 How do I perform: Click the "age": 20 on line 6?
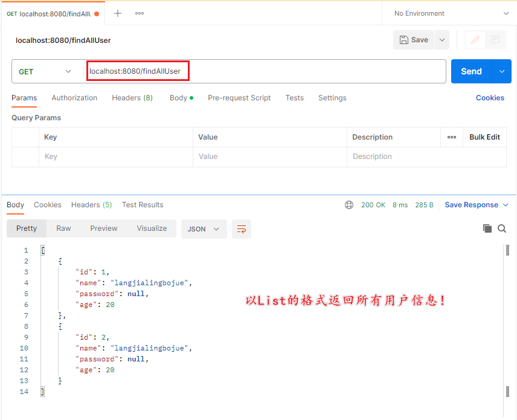(95, 305)
